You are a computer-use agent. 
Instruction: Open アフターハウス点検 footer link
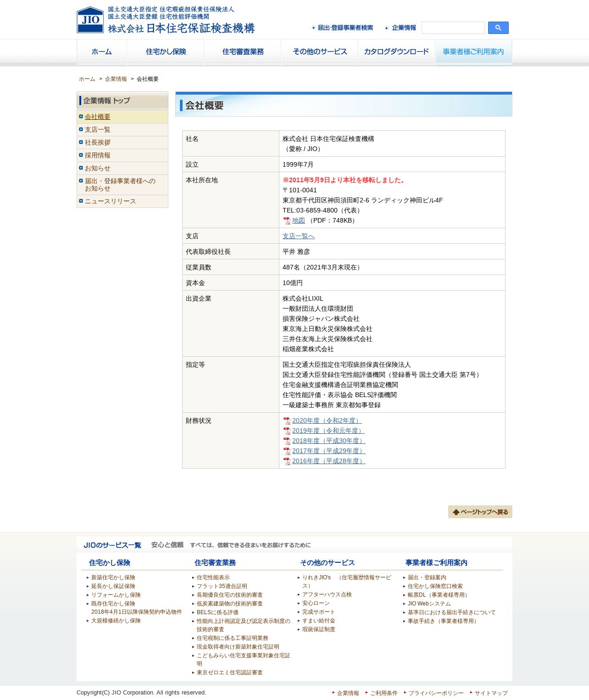pyautogui.click(x=327, y=595)
